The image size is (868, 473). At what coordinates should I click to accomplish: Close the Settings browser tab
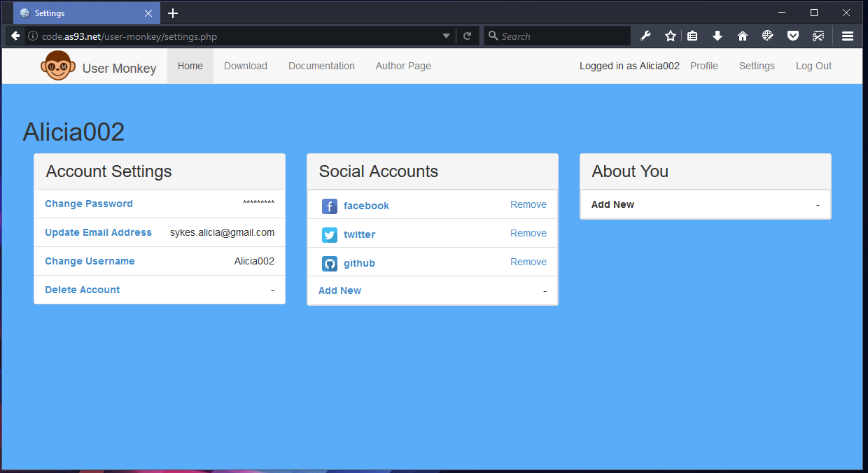tap(148, 13)
